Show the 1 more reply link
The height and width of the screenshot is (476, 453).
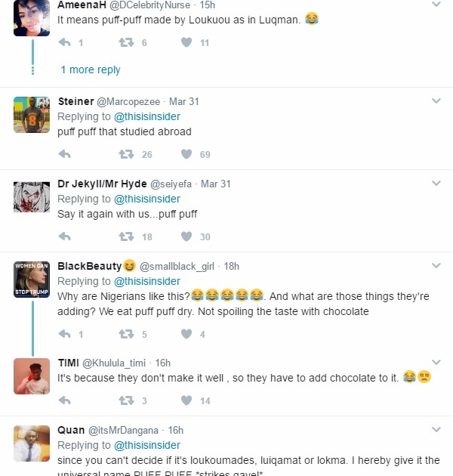tap(91, 70)
